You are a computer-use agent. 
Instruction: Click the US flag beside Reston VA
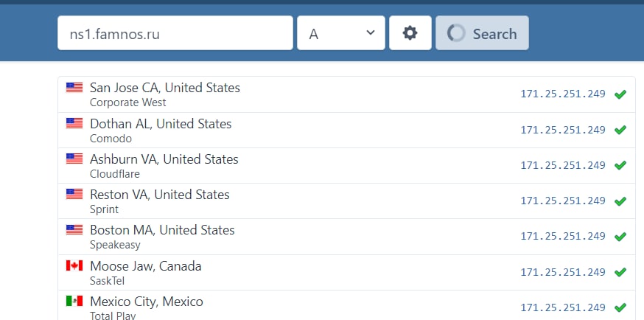74,194
